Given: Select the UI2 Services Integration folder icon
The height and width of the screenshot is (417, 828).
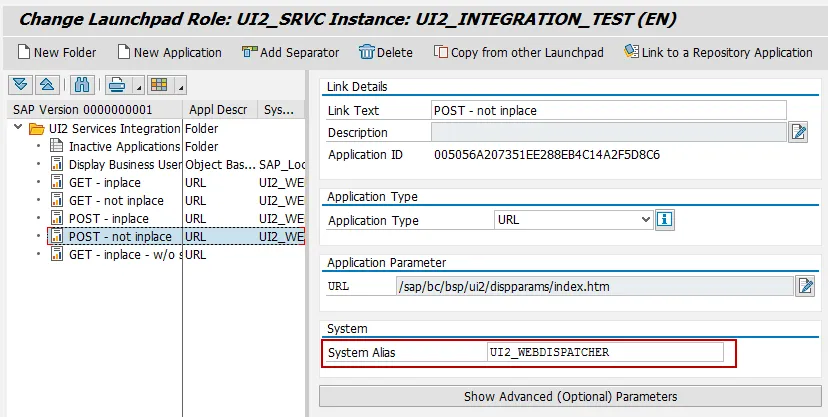Looking at the screenshot, I should [x=36, y=128].
